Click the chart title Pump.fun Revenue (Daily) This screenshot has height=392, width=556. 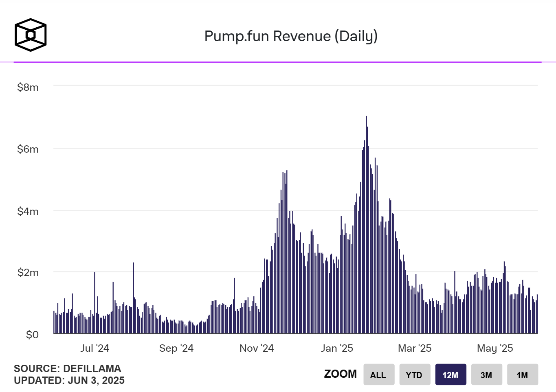(x=291, y=36)
